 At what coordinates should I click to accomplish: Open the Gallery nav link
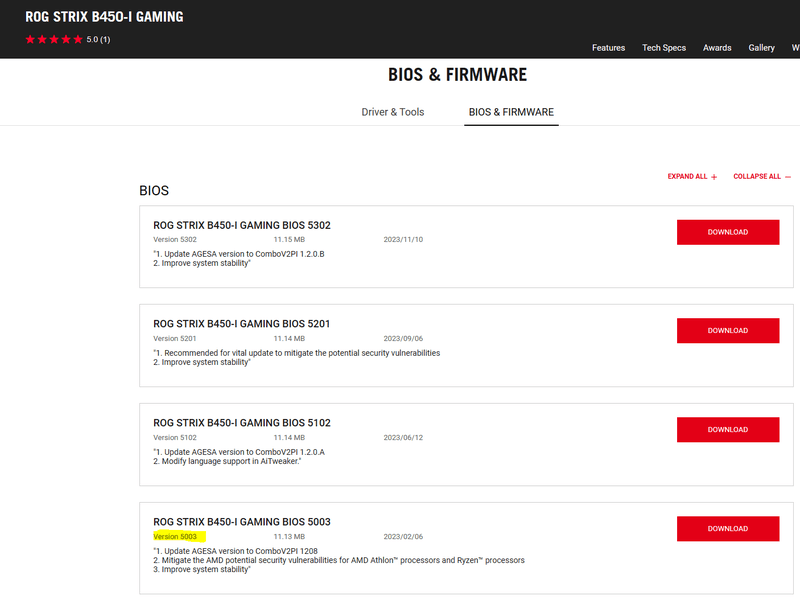pyautogui.click(x=761, y=47)
